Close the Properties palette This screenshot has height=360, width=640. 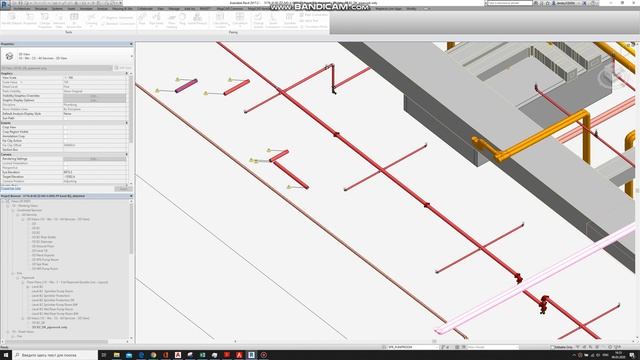(131, 44)
